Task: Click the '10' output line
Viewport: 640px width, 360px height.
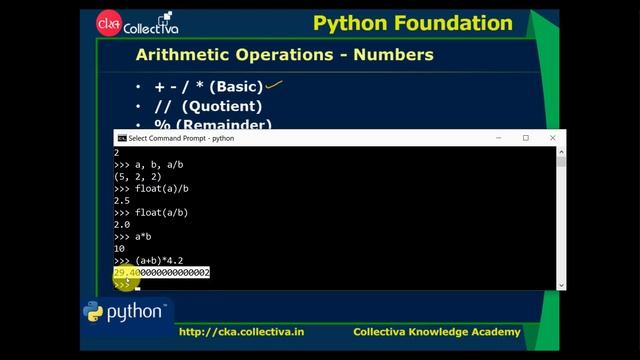Action: 119,249
